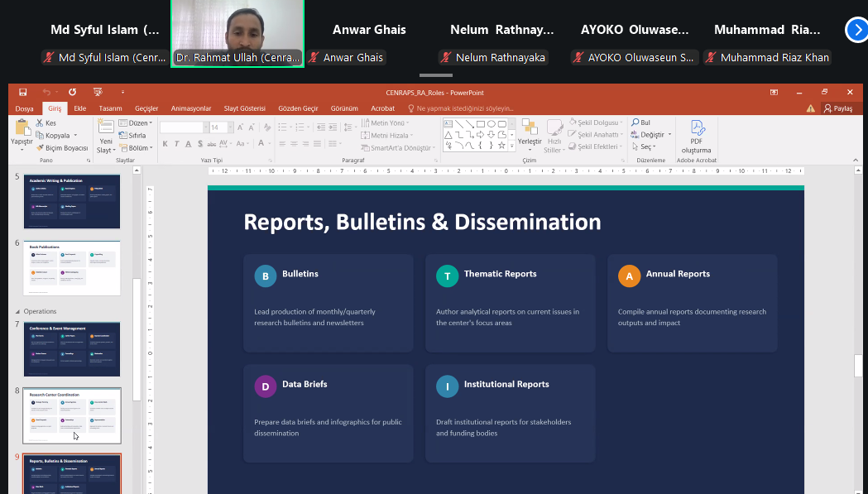Switch to the Geçişler tab
The height and width of the screenshot is (494, 868).
click(146, 108)
